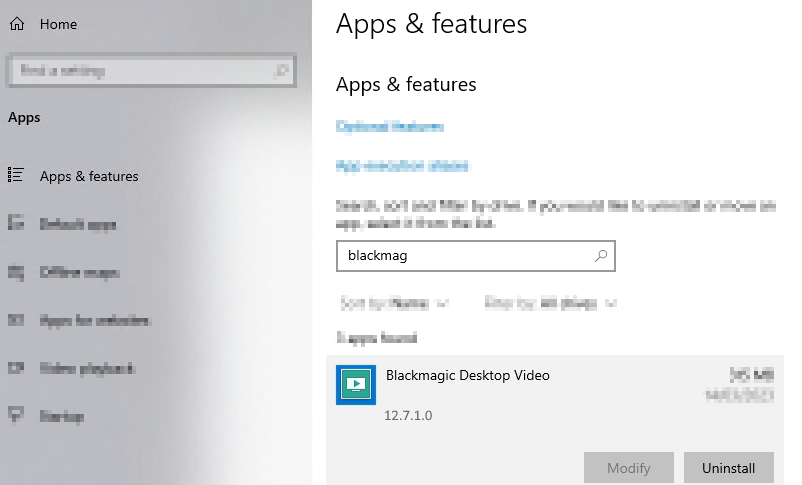Click the magnifier in the Find a setting box

coord(282,71)
